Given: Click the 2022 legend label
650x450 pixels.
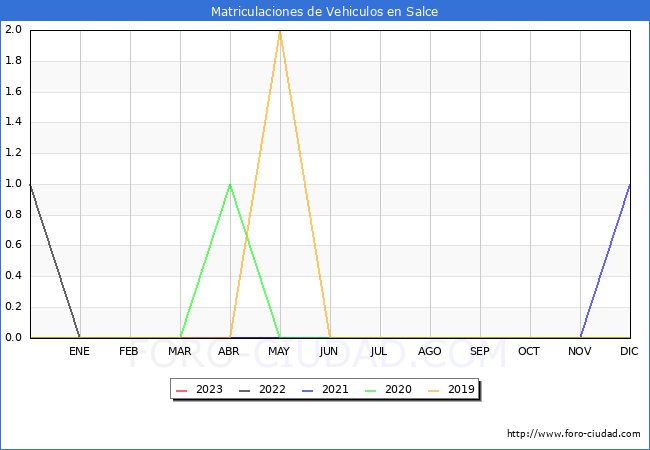Looking at the screenshot, I should pyautogui.click(x=272, y=390).
